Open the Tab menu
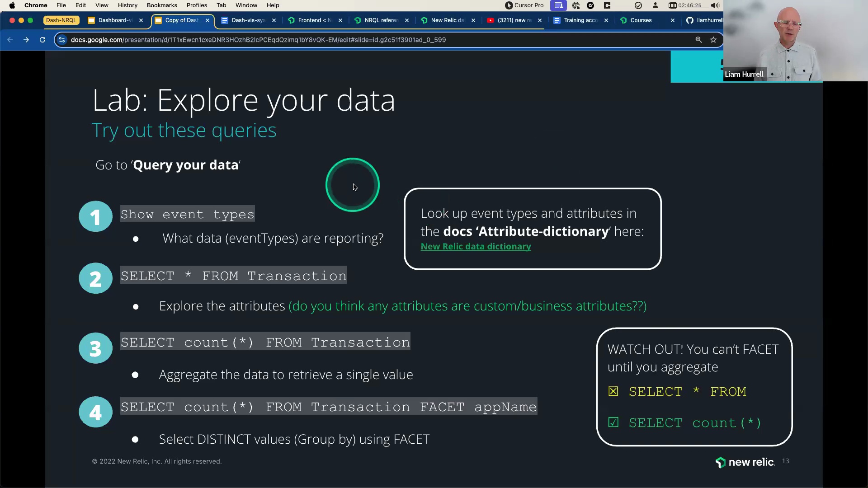868x488 pixels. coord(221,5)
